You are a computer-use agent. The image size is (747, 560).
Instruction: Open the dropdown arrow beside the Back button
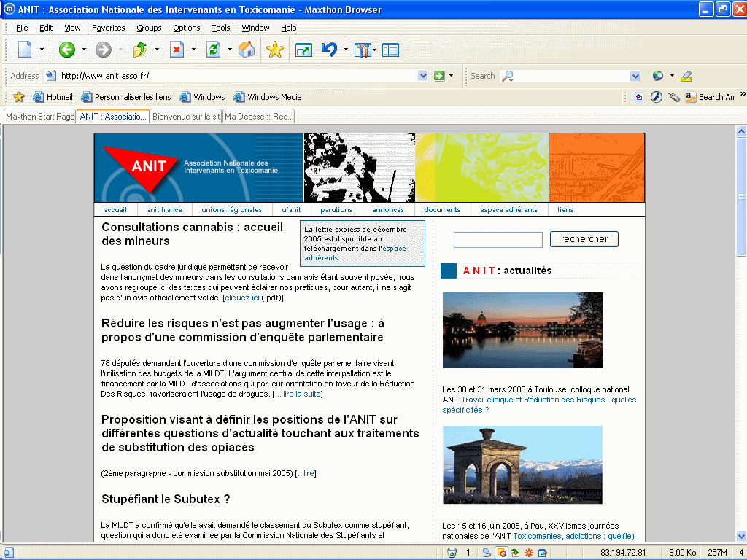tap(84, 50)
